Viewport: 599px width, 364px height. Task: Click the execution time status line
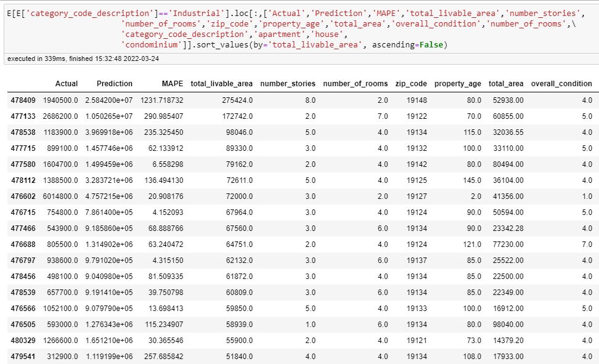[x=83, y=59]
